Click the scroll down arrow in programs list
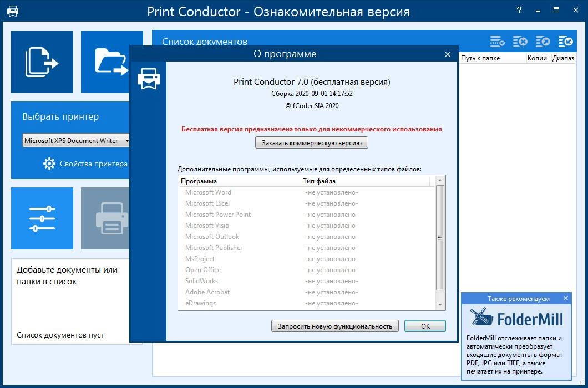The image size is (588, 388). point(440,305)
